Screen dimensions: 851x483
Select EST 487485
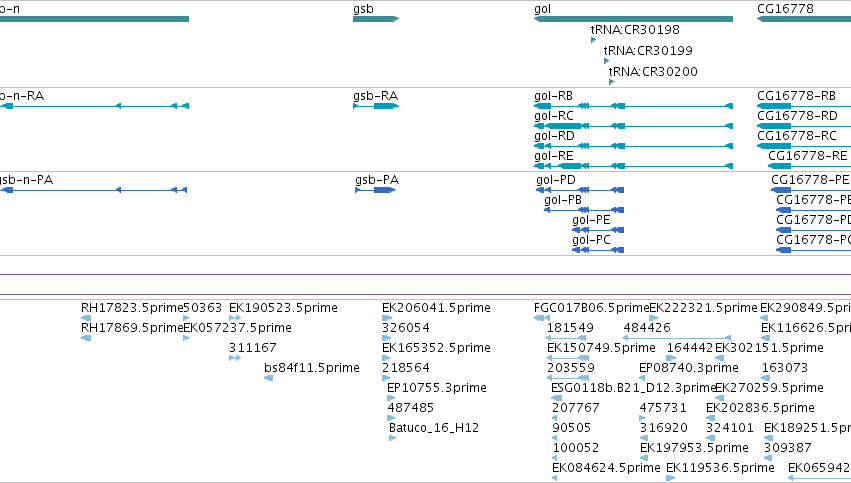(x=411, y=408)
